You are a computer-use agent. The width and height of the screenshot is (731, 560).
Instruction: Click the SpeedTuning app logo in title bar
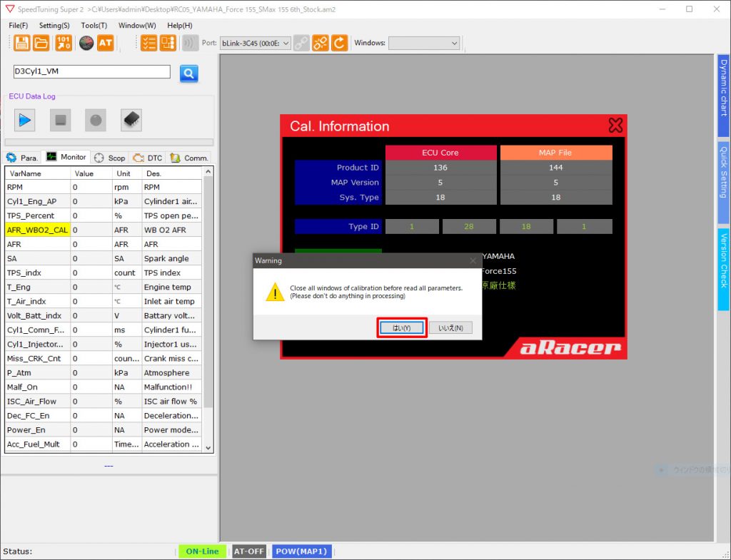[x=10, y=9]
